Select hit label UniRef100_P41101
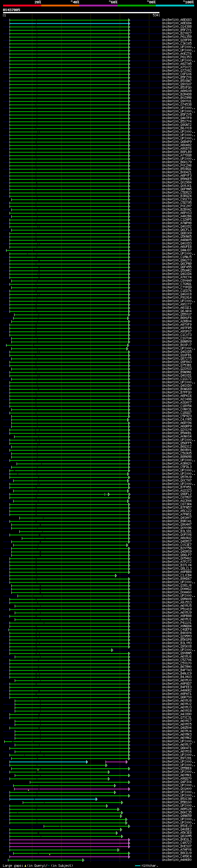 pos(177,623)
